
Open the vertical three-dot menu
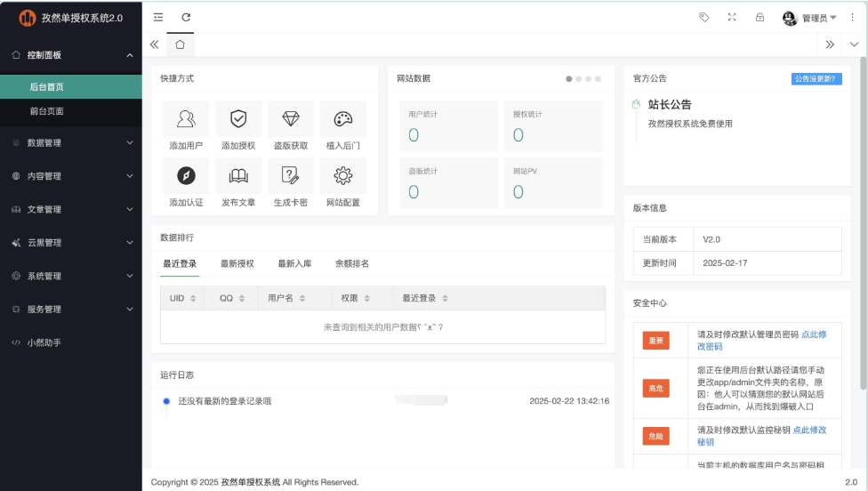point(853,17)
